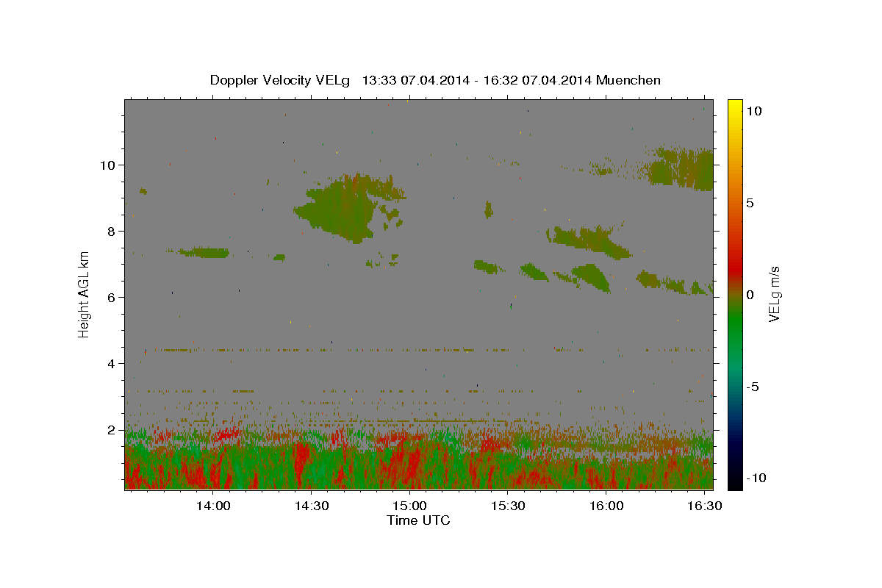Click the thin cloud layer near 14:00 at 7 km
The height and width of the screenshot is (588, 882).
[x=202, y=253]
